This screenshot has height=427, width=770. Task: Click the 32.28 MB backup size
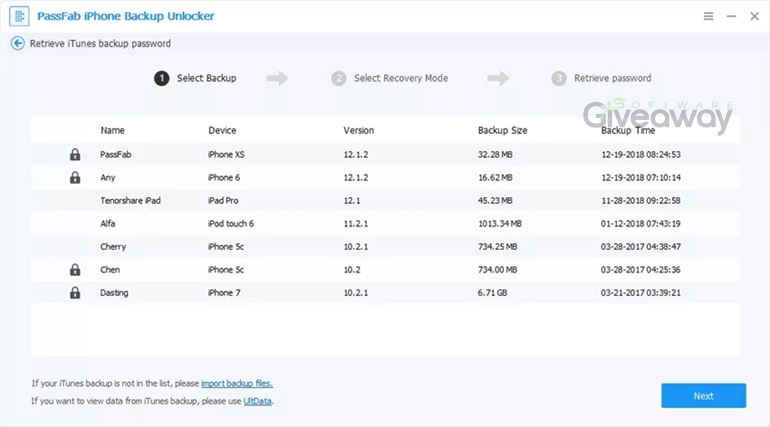tap(495, 155)
